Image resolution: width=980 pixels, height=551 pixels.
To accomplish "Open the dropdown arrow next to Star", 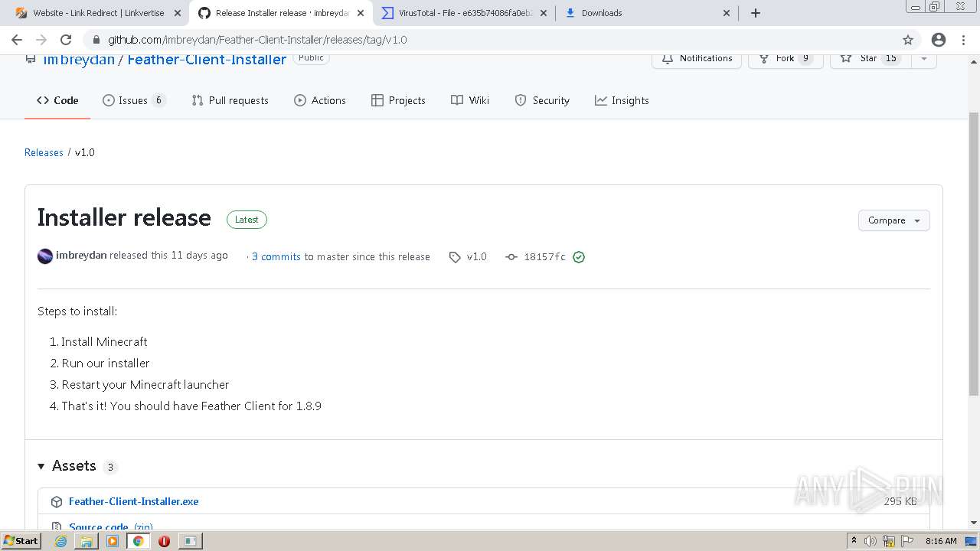I will point(924,59).
